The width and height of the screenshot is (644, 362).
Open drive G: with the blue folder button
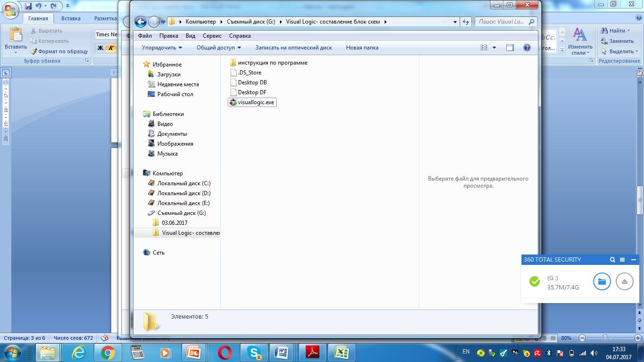(602, 281)
